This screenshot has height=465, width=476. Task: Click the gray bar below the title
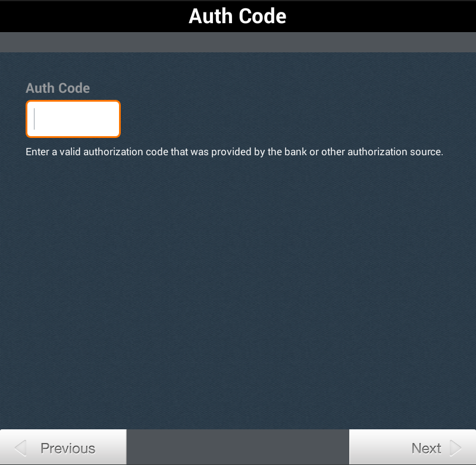[238, 42]
